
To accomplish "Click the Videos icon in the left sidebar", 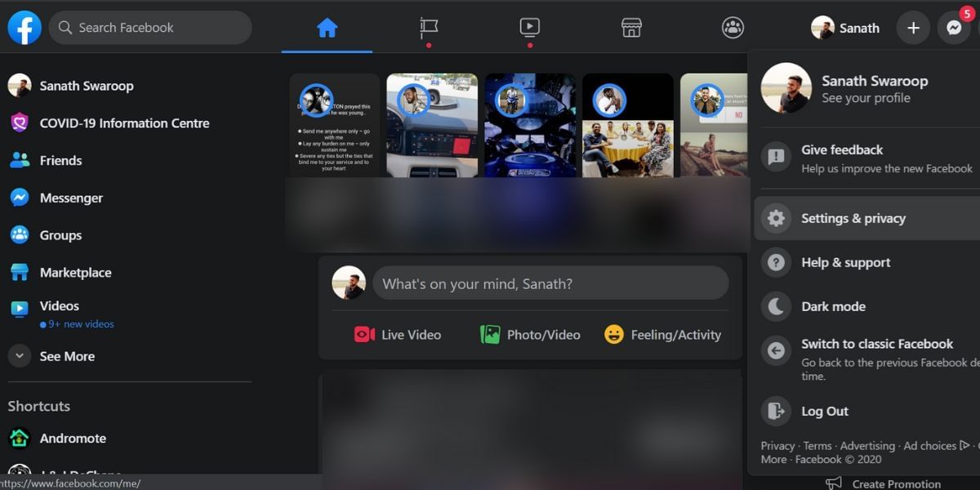I will [20, 309].
